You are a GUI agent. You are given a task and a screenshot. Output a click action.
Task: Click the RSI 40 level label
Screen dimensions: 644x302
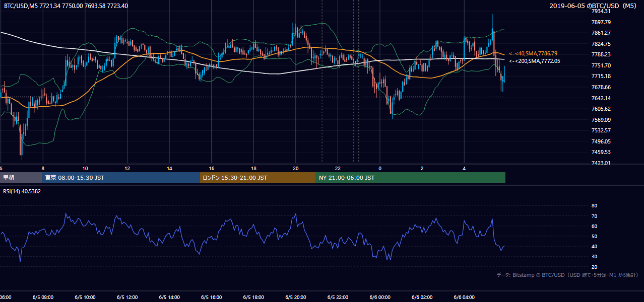(594, 247)
